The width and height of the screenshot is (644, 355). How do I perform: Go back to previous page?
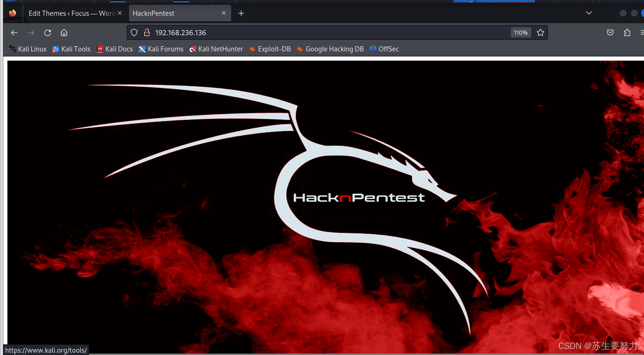14,32
